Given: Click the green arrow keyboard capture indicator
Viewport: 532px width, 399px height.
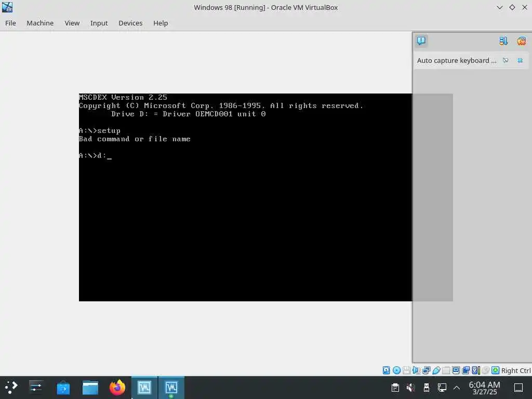Looking at the screenshot, I should [x=495, y=370].
